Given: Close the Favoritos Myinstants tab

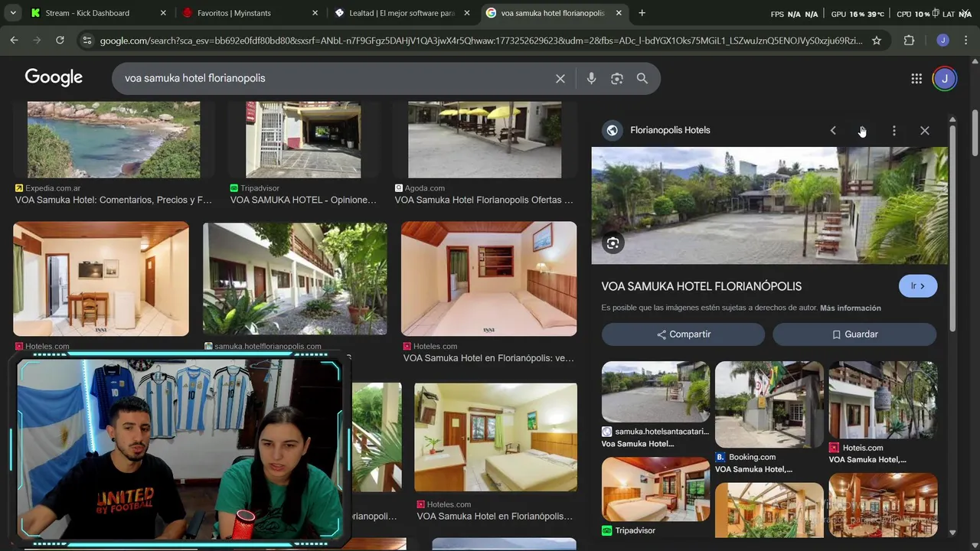Looking at the screenshot, I should (x=315, y=13).
